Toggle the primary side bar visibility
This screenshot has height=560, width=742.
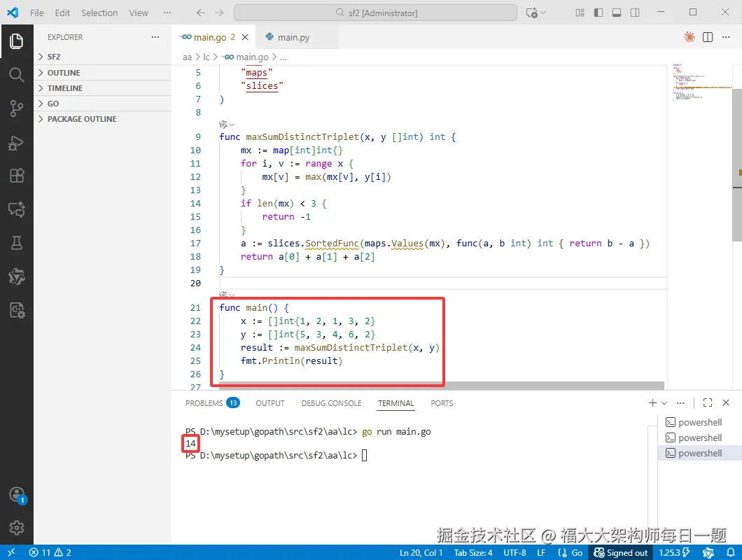pyautogui.click(x=598, y=13)
